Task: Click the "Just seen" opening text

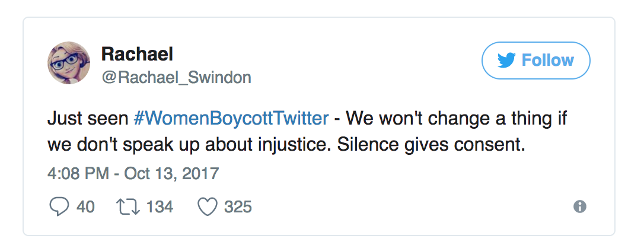Action: 87,119
